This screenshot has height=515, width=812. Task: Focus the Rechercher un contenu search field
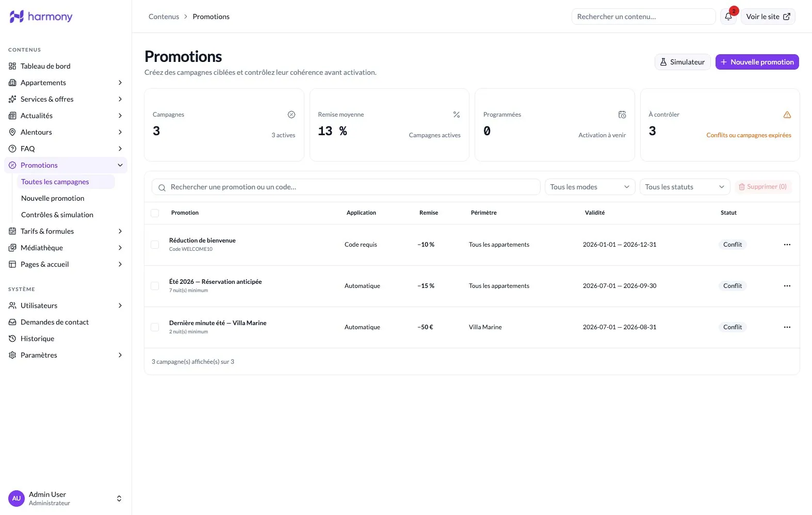[643, 17]
